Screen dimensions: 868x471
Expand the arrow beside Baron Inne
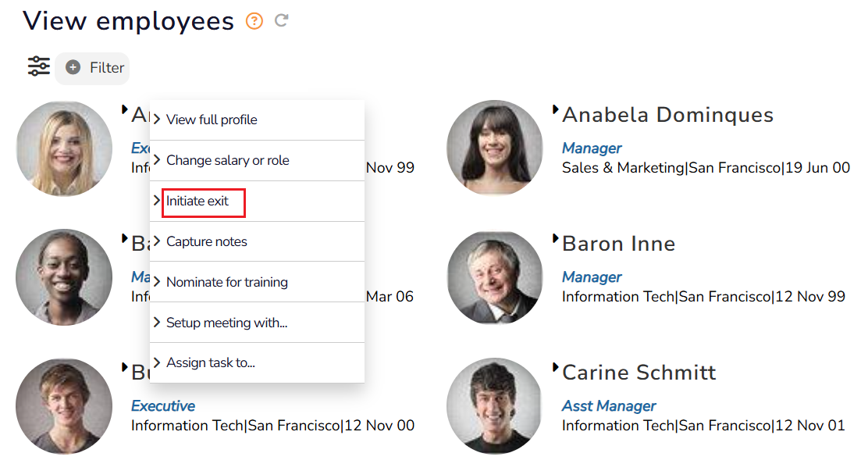click(x=556, y=238)
